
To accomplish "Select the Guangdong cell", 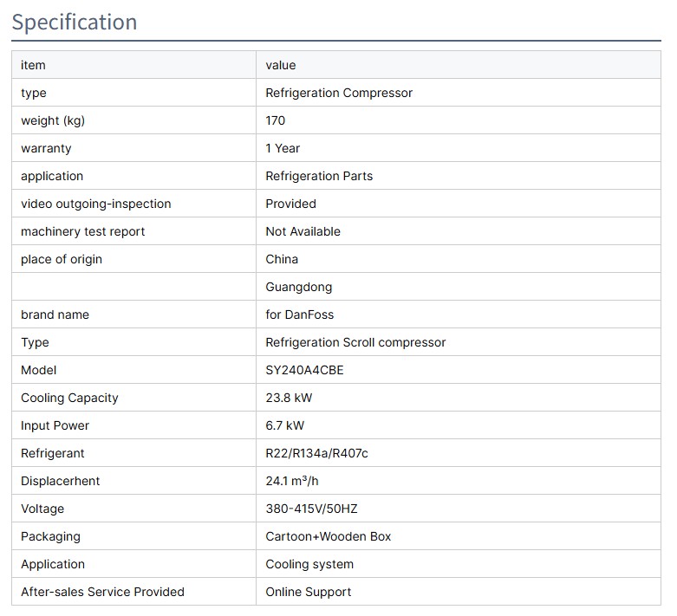I will pos(298,287).
